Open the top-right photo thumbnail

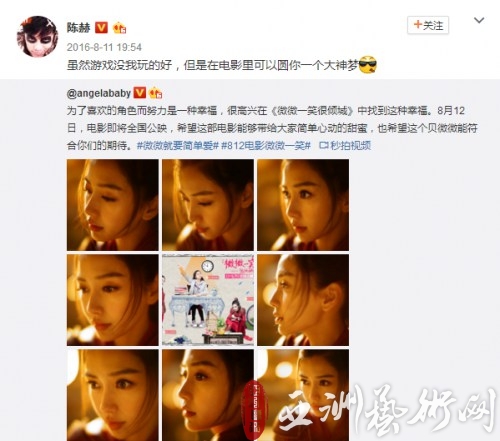pos(303,205)
